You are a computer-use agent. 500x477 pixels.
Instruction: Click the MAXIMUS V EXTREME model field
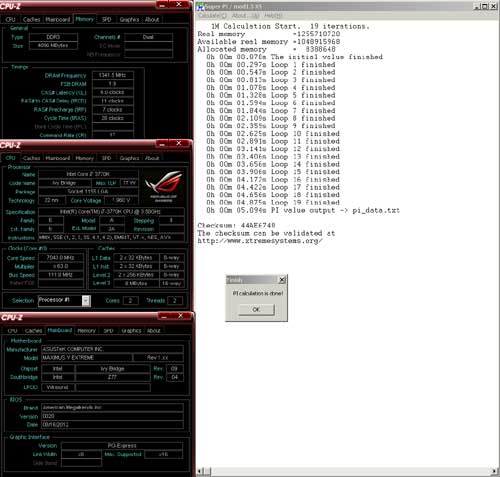click(87, 358)
